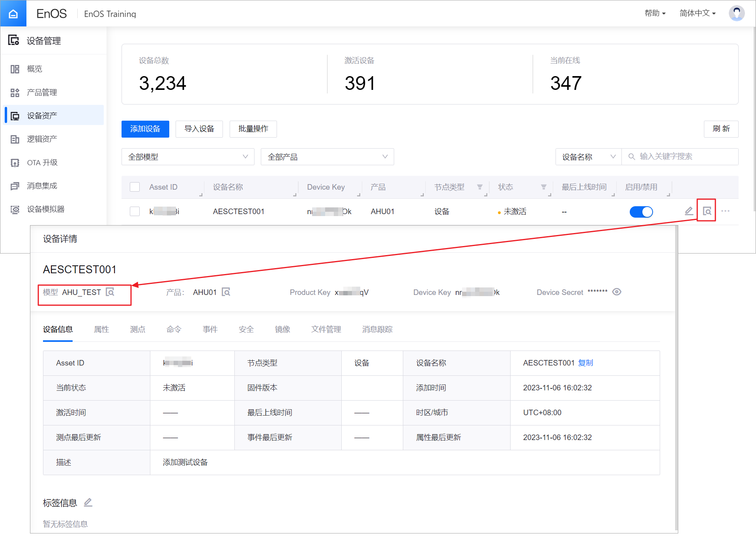
Task: Open more actions ellipsis for AESCTEST001
Action: click(x=725, y=211)
